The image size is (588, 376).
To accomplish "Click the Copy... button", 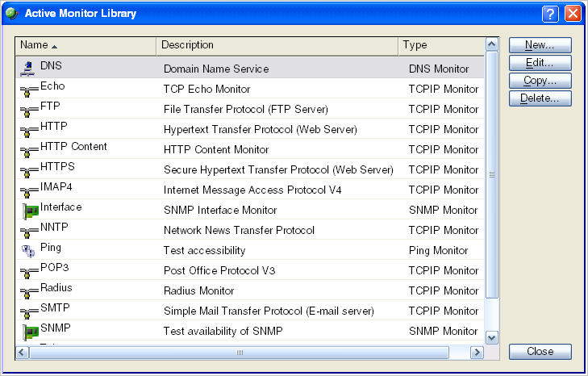I will point(540,81).
